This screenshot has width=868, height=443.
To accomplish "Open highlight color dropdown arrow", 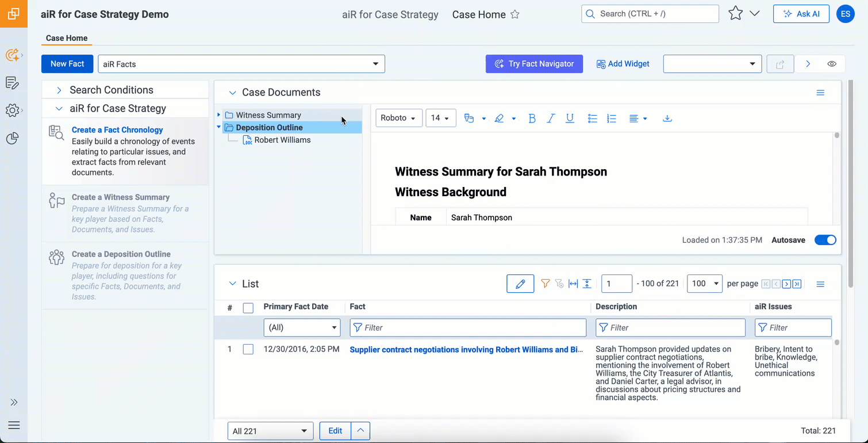I will click(x=513, y=119).
